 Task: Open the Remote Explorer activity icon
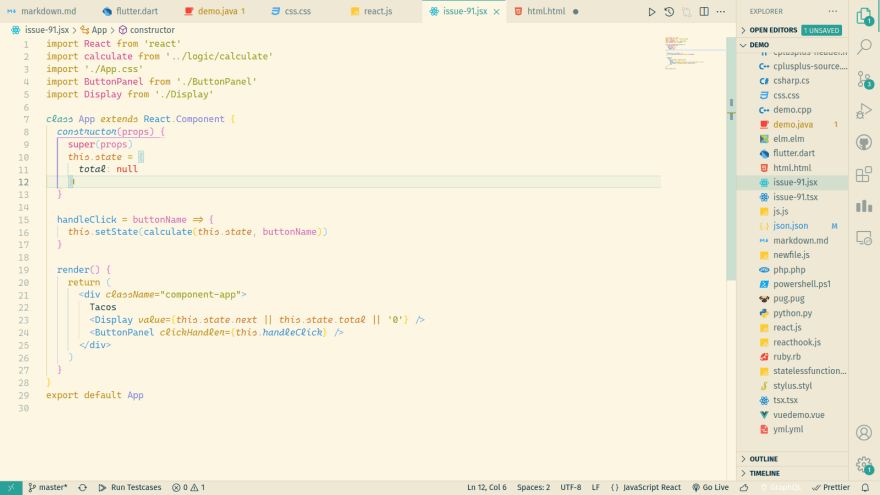pyautogui.click(x=864, y=238)
